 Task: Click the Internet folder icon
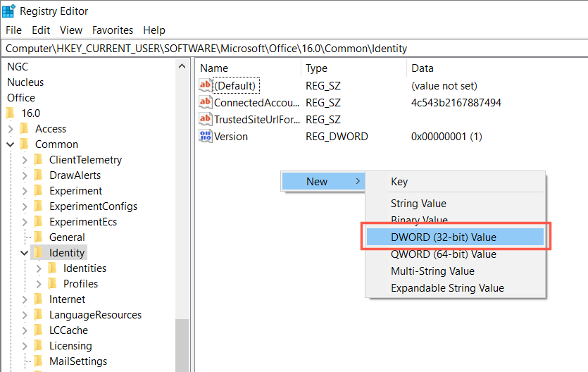[38, 299]
